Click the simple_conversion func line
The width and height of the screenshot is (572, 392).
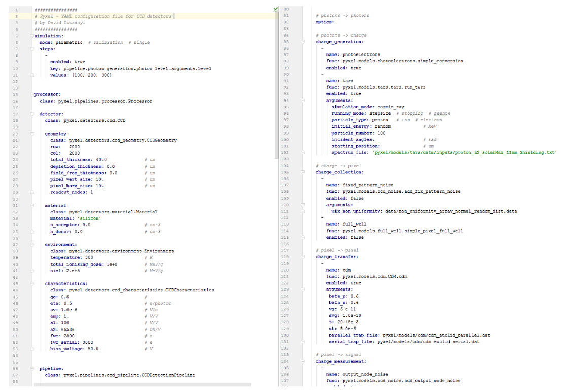[x=395, y=61]
